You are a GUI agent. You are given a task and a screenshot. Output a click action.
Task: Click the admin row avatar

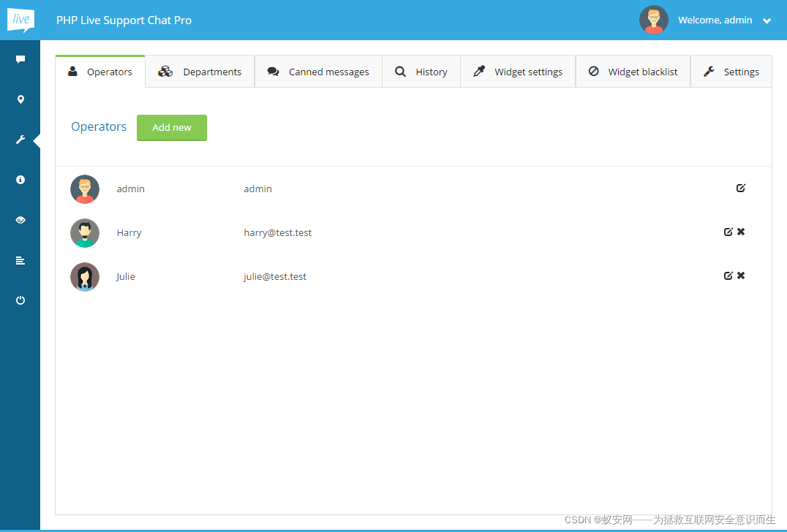tap(85, 189)
